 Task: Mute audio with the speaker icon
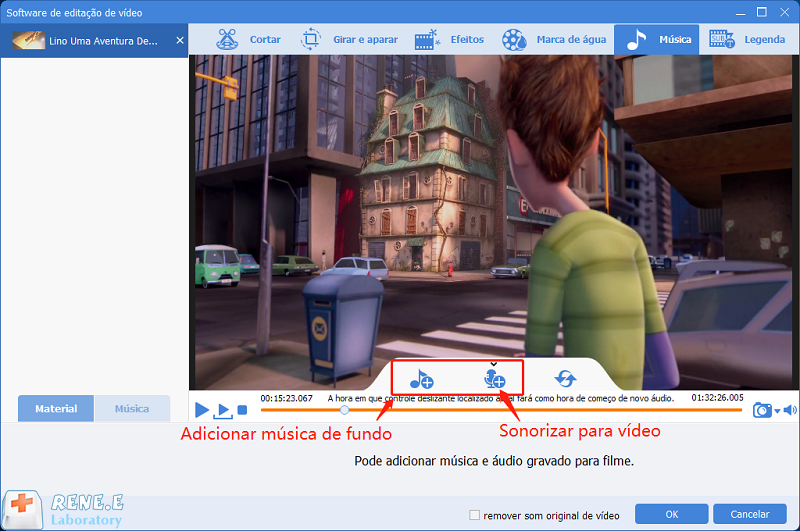tap(790, 410)
